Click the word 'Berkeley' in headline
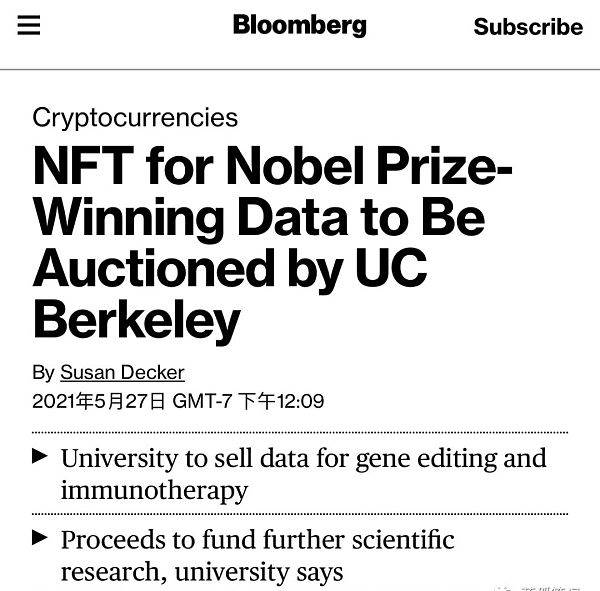Viewport: 600px width, 591px height. (137, 320)
